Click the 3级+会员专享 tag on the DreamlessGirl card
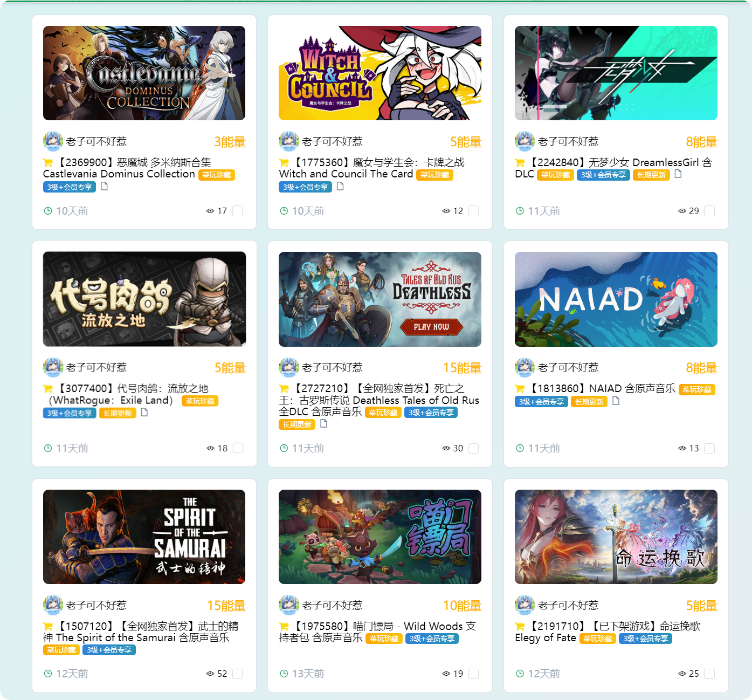This screenshot has height=700, width=752. (x=603, y=175)
